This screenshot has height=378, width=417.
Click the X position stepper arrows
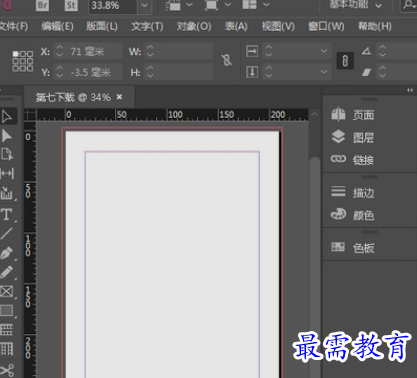59,51
